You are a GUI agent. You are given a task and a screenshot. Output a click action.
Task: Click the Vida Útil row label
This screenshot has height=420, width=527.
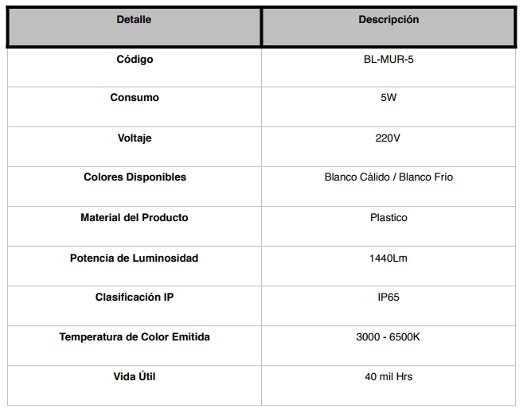pos(135,377)
